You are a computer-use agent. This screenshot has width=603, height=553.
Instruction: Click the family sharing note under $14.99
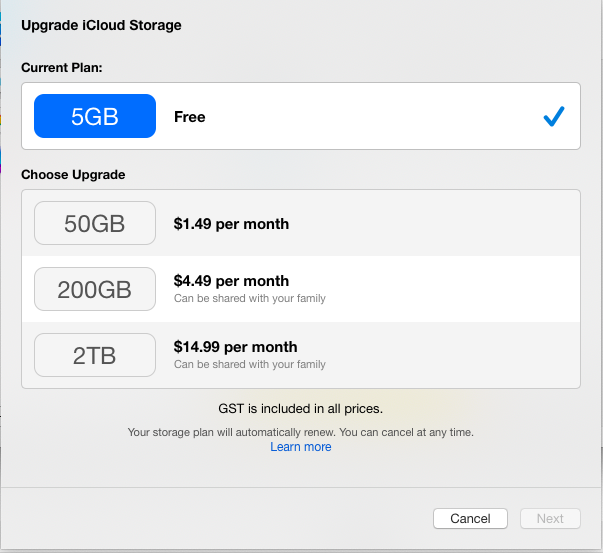coord(250,364)
